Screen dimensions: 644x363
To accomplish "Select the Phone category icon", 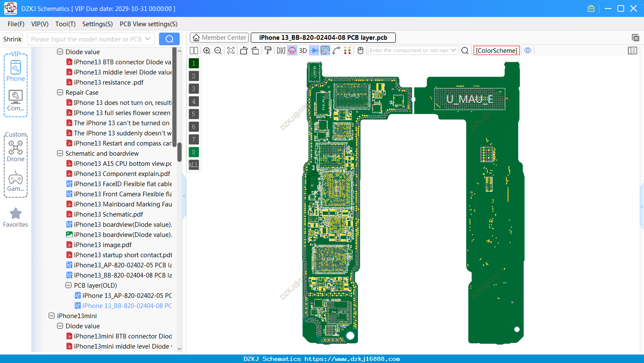I will point(16,71).
